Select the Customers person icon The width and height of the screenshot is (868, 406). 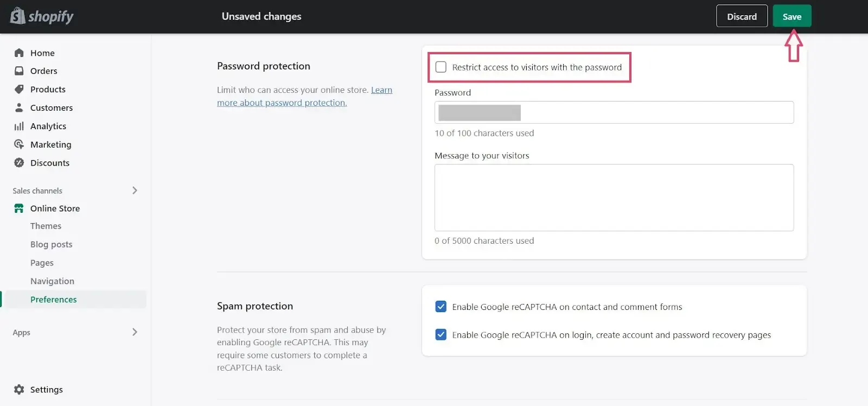pyautogui.click(x=19, y=107)
